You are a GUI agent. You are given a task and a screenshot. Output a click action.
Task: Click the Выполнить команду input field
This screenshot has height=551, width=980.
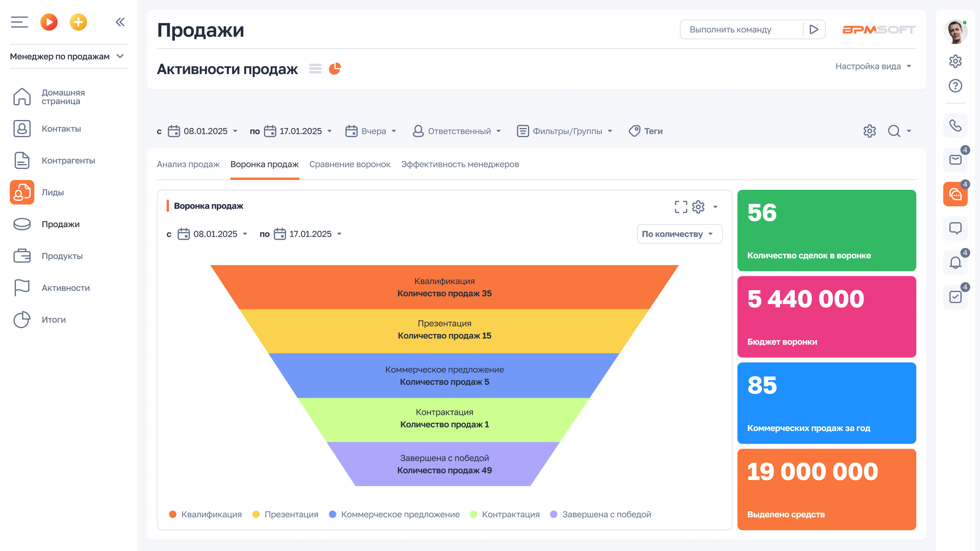click(x=740, y=30)
